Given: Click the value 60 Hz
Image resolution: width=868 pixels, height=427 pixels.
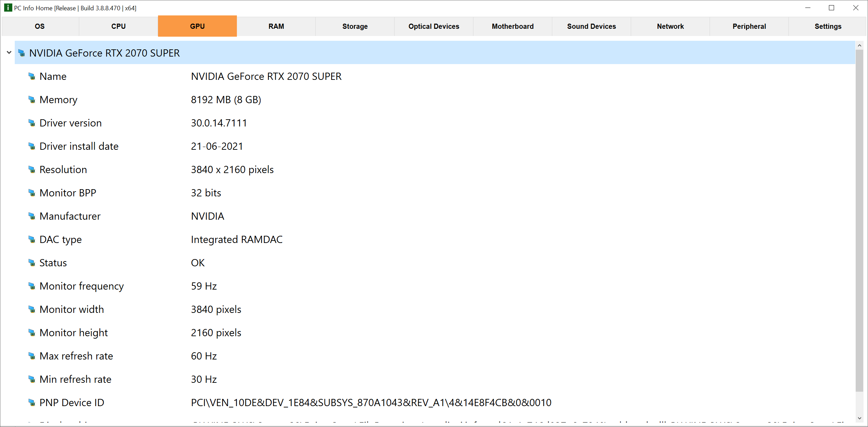Looking at the screenshot, I should click(204, 356).
